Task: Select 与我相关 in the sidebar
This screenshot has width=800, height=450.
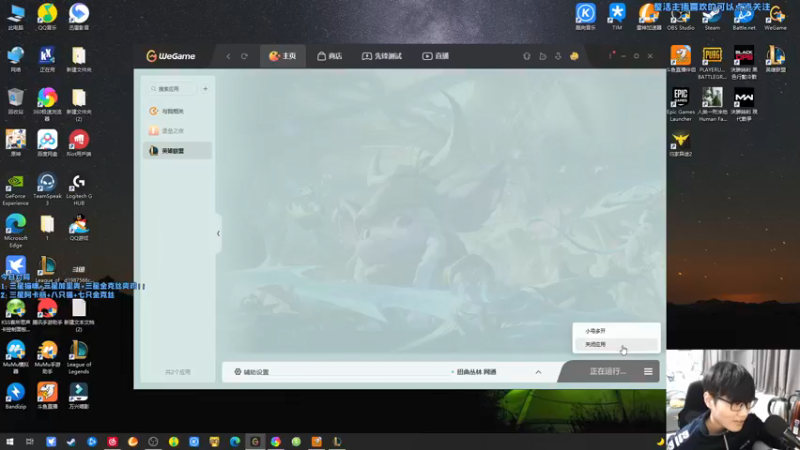Action: tap(178, 111)
